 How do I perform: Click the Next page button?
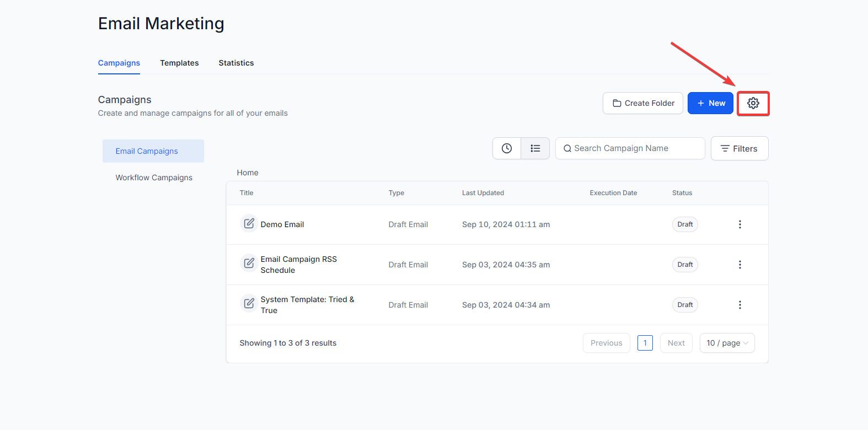(676, 343)
